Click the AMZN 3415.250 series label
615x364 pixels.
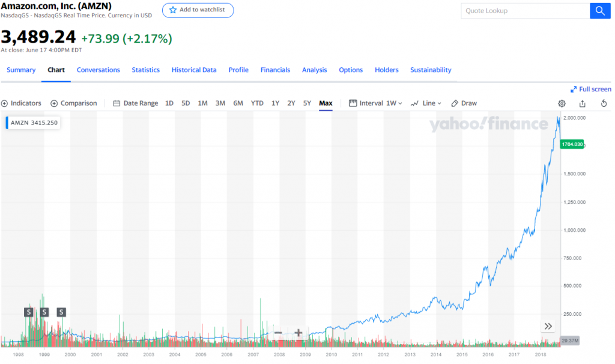click(34, 123)
